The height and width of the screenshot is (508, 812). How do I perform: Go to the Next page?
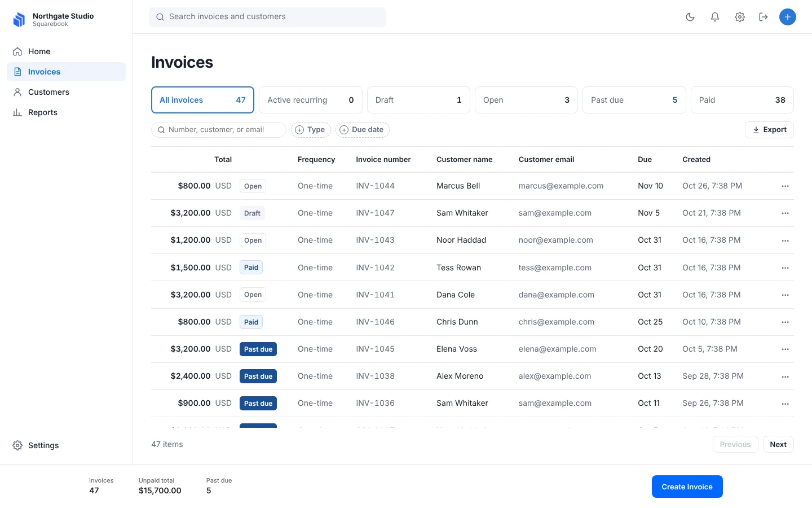point(778,444)
